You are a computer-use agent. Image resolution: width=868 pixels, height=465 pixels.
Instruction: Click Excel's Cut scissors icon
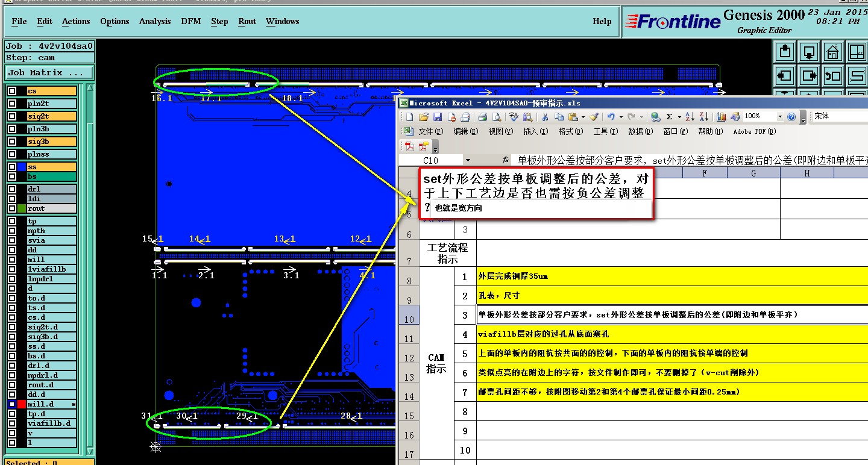coord(544,117)
